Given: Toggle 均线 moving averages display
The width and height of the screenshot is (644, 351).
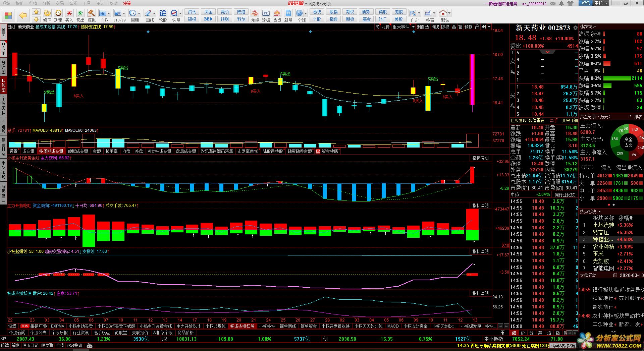Looking at the screenshot, I should (x=435, y=27).
